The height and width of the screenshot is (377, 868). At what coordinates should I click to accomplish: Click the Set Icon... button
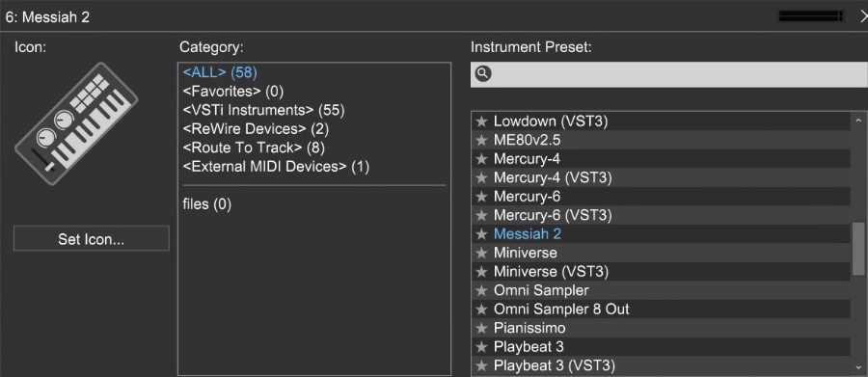[x=92, y=239]
